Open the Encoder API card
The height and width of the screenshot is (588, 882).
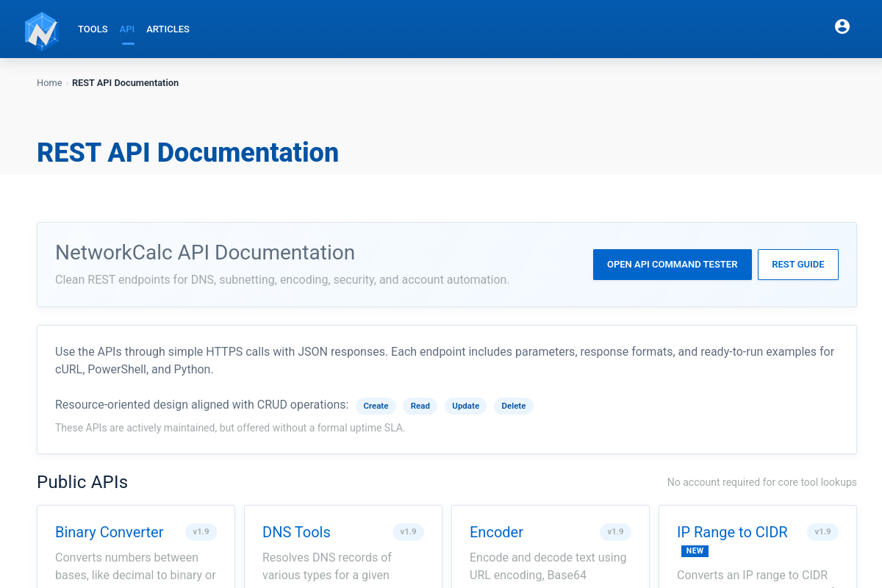(496, 532)
